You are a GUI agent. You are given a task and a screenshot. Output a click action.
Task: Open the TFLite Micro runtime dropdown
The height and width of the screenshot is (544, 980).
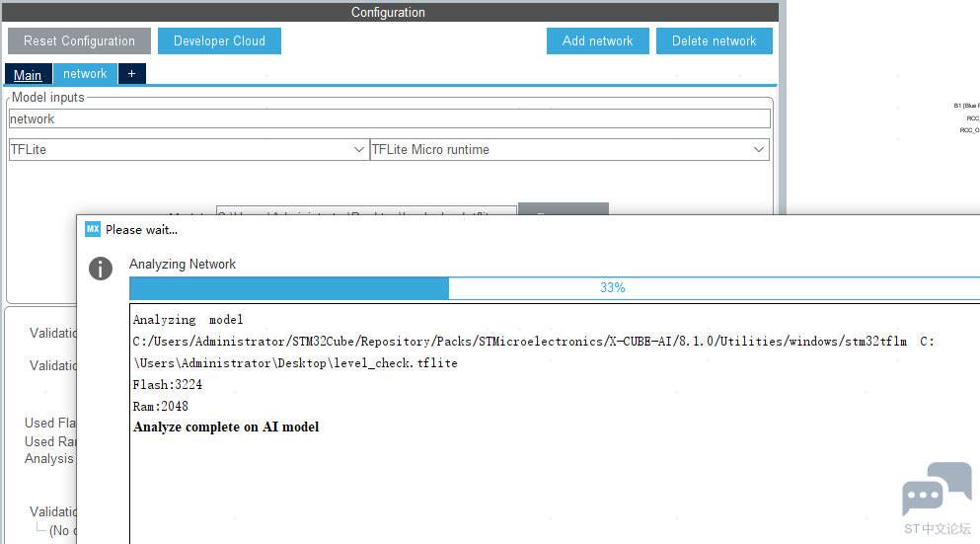(x=569, y=149)
